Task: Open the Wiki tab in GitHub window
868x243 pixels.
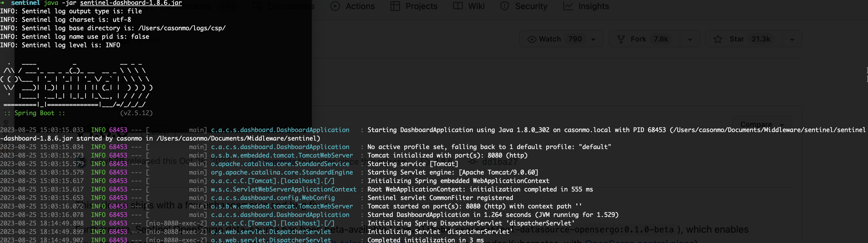Action: coord(469,6)
